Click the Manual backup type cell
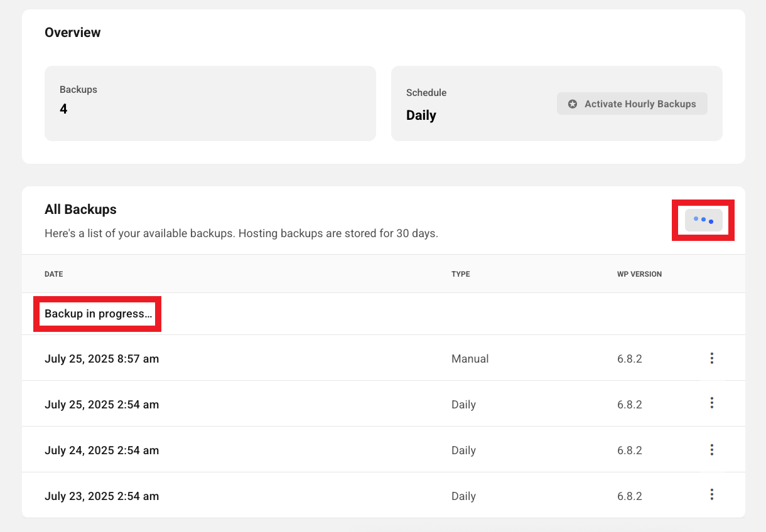The width and height of the screenshot is (766, 532). coord(470,359)
